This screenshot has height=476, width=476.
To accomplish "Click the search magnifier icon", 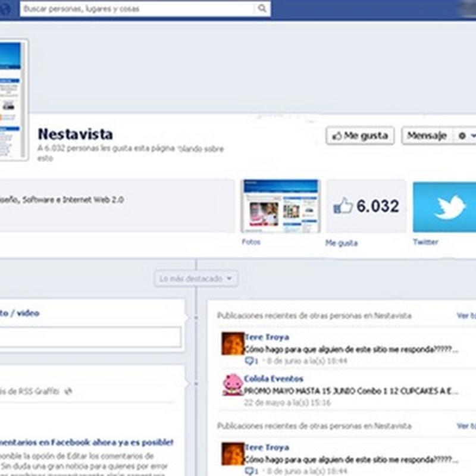I will [262, 8].
